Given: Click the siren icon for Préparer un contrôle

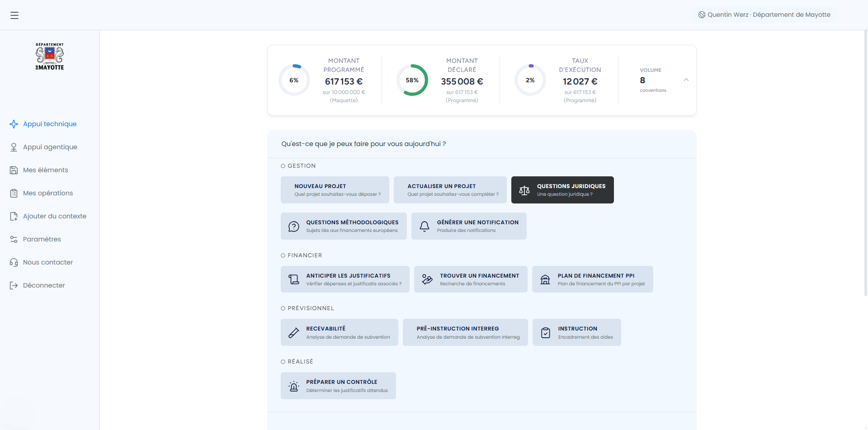Looking at the screenshot, I should [x=294, y=386].
